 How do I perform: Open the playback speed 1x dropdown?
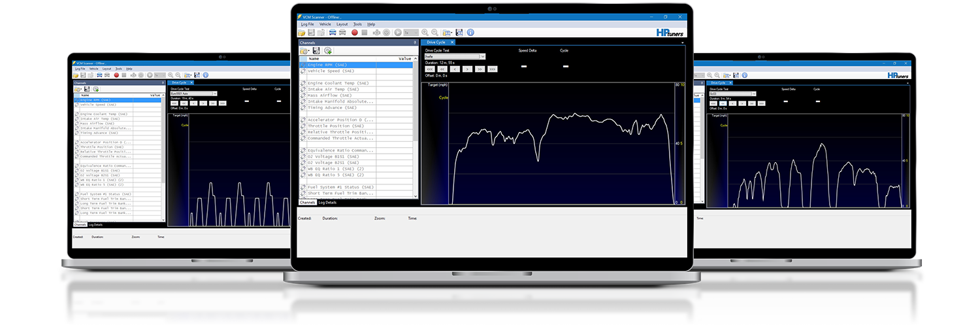point(411,32)
